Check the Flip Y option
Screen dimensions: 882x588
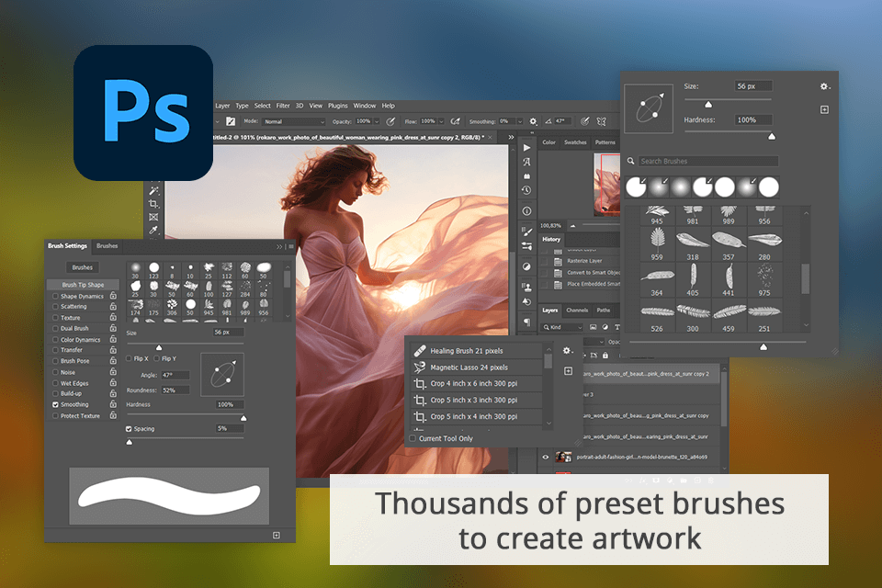[x=157, y=358]
